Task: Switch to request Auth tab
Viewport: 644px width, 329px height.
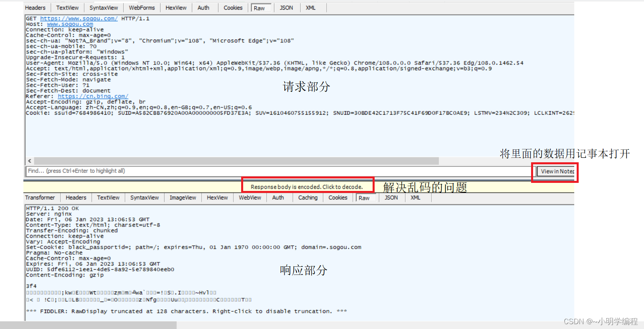Action: pyautogui.click(x=203, y=8)
